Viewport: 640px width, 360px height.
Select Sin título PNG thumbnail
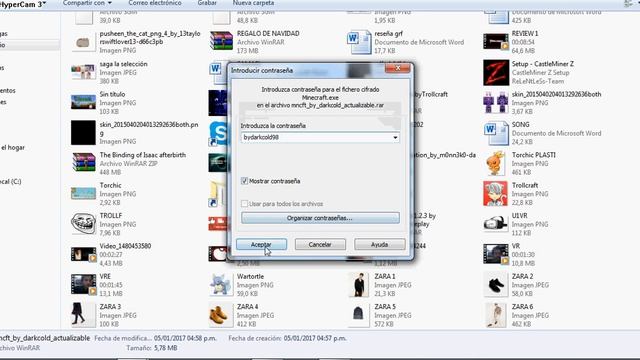point(83,102)
